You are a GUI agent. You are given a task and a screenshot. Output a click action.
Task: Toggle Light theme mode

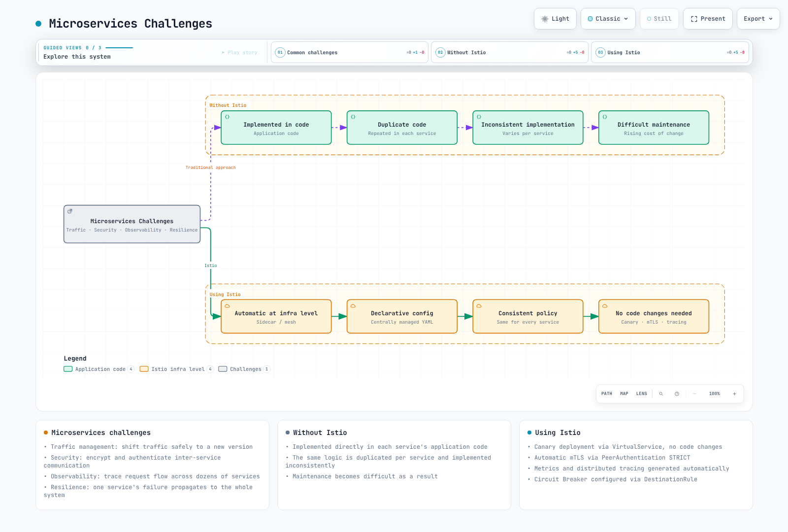coord(555,19)
